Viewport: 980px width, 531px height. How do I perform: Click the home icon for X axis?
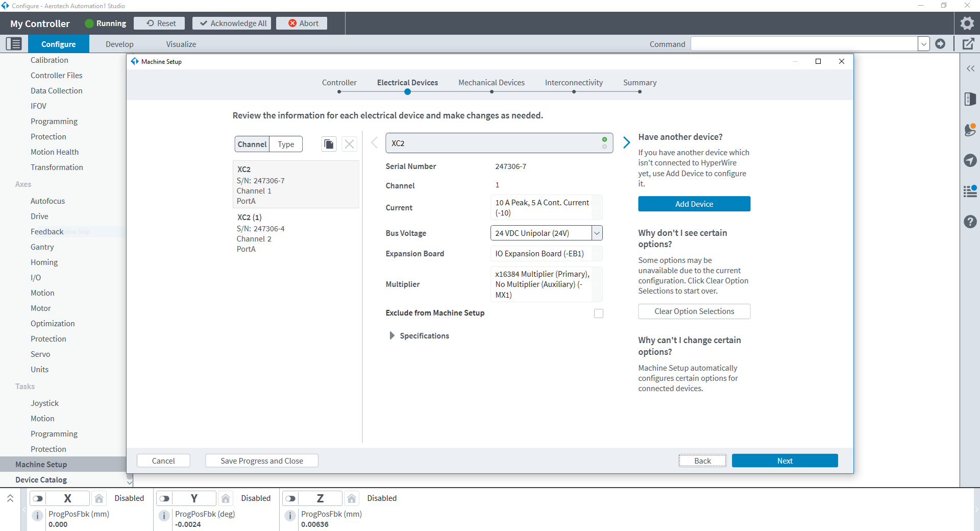click(x=100, y=498)
